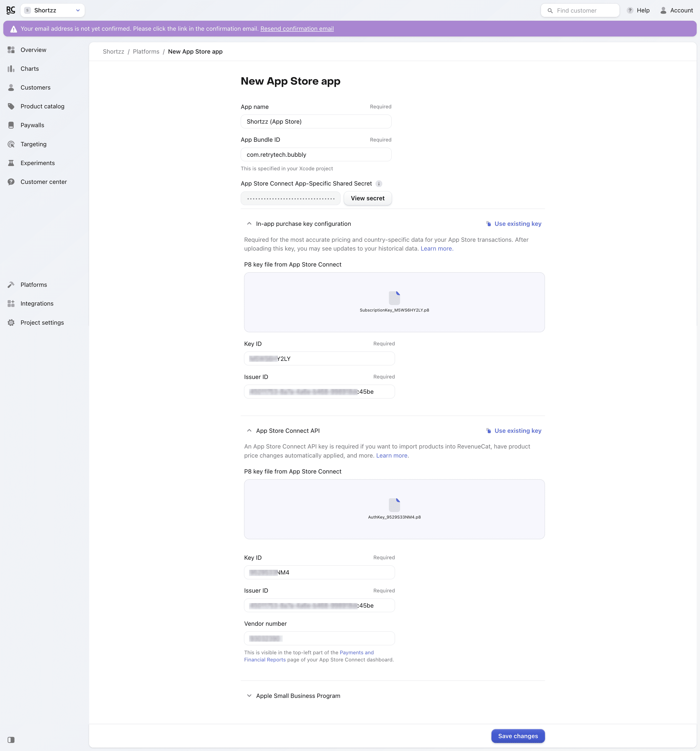Click the Save changes button
Image resolution: width=700 pixels, height=751 pixels.
(518, 736)
